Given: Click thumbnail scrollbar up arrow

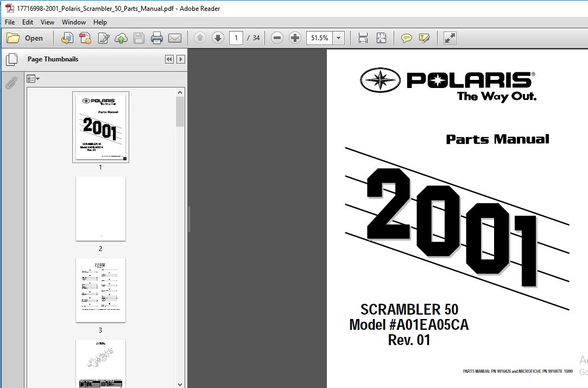Looking at the screenshot, I should (x=180, y=92).
